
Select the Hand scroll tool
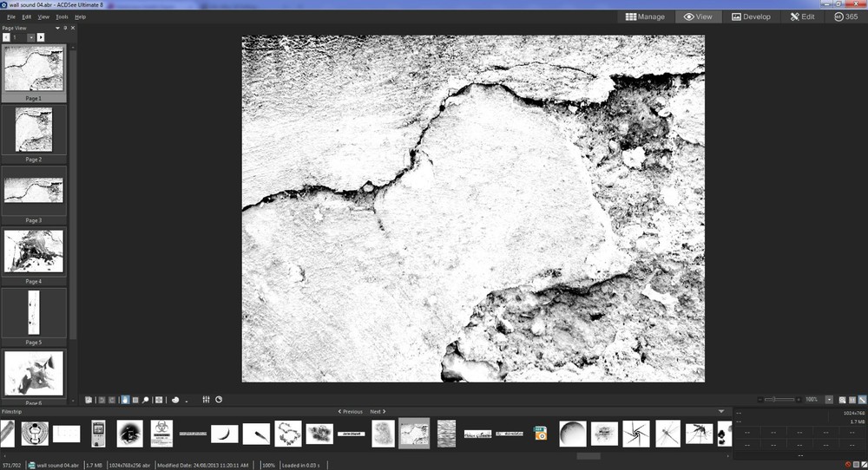point(125,400)
